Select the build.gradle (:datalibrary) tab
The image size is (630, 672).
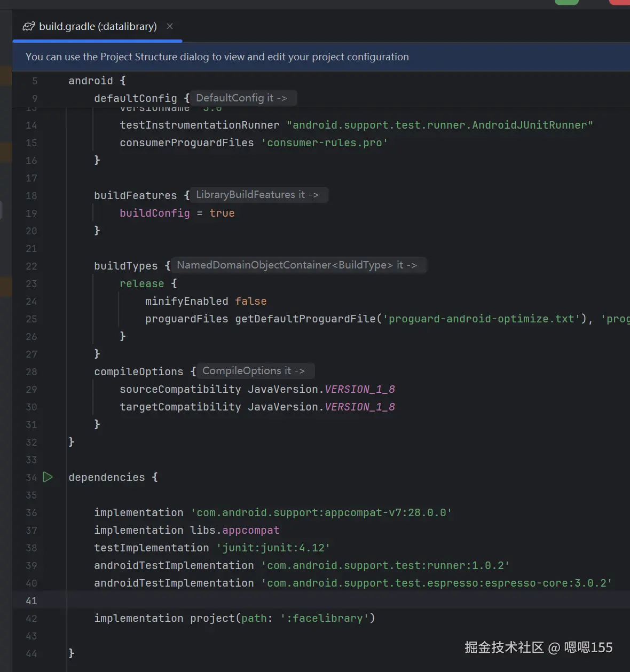[98, 26]
